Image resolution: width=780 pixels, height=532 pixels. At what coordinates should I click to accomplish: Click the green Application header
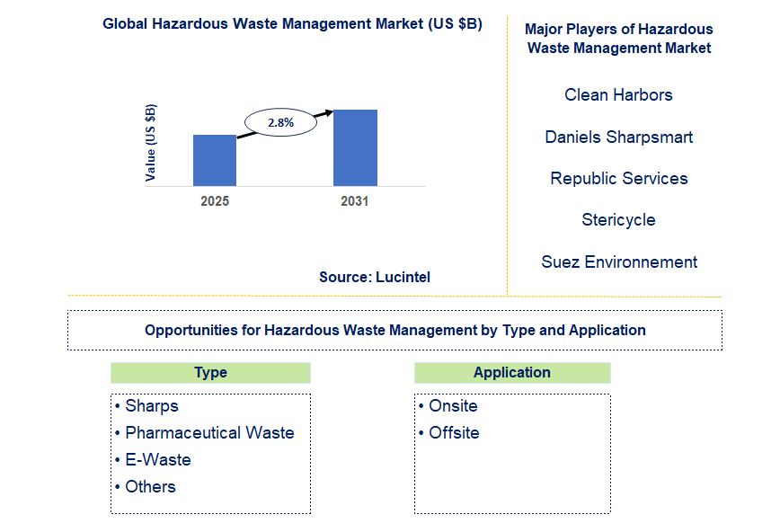(512, 373)
